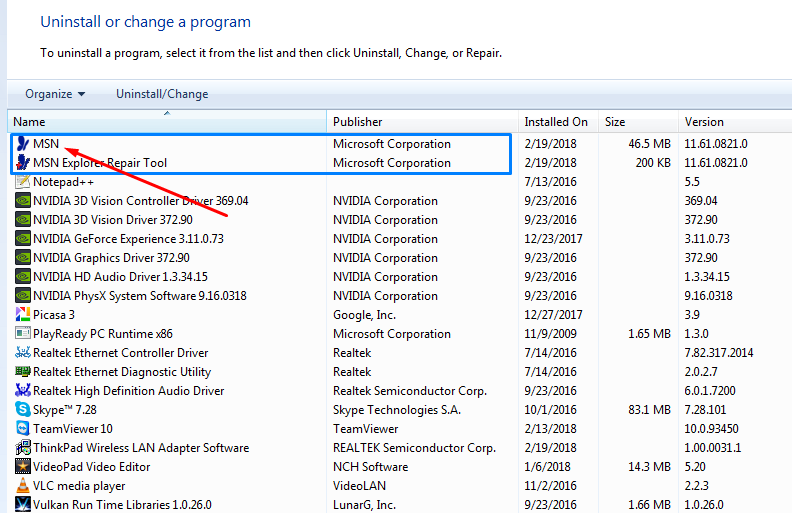Image resolution: width=792 pixels, height=513 pixels.
Task: Select MSN Explorer Repair Tool name
Action: pos(100,163)
